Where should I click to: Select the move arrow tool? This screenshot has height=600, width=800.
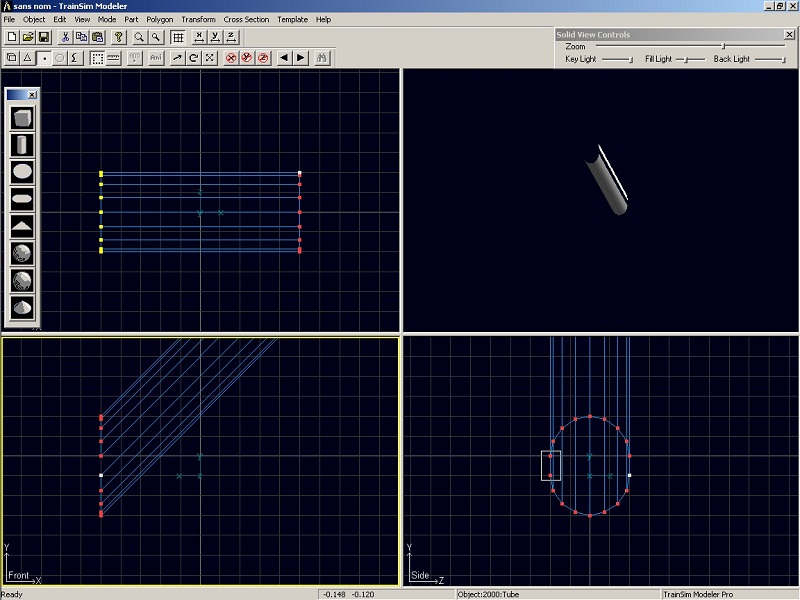click(x=177, y=58)
